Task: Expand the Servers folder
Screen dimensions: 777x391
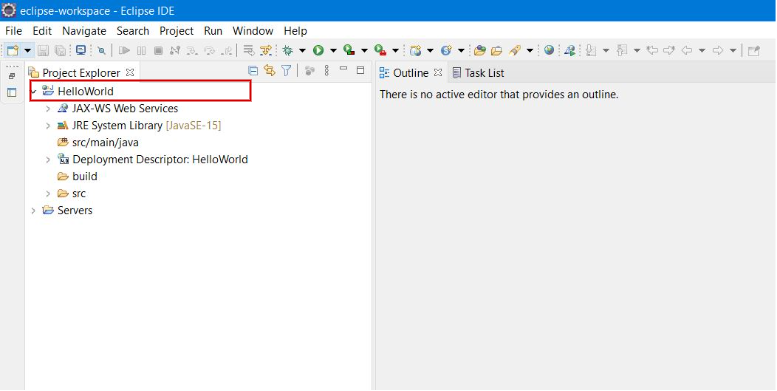Action: click(x=33, y=211)
